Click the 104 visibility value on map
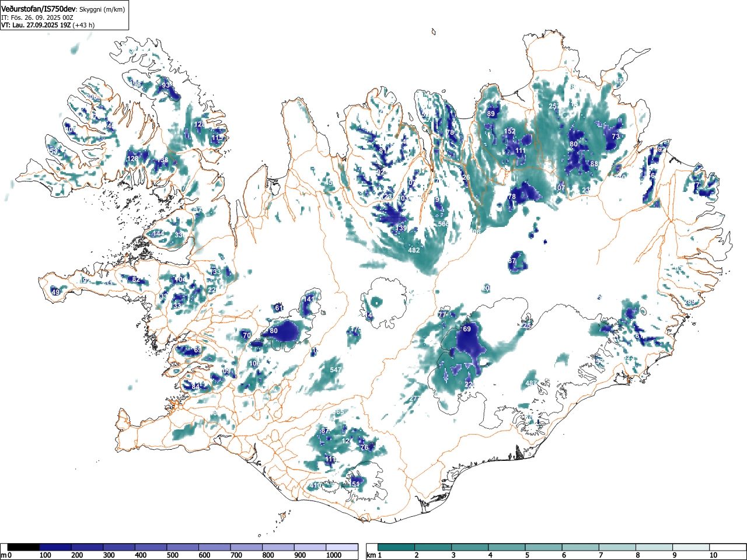This screenshot has width=747, height=560. click(x=180, y=280)
